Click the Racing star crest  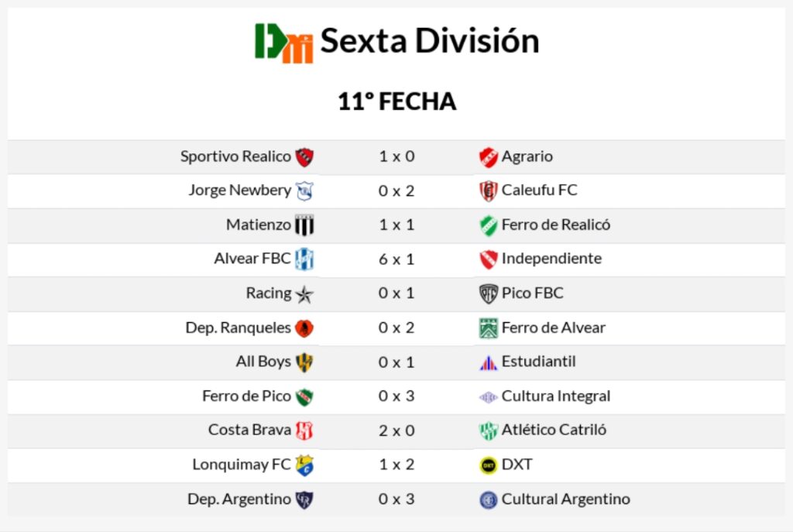point(304,294)
